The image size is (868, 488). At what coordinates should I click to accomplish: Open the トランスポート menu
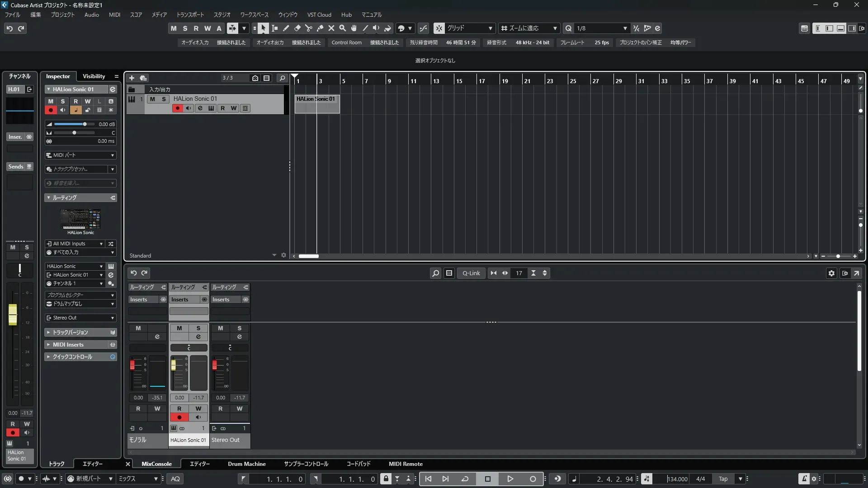(x=190, y=14)
